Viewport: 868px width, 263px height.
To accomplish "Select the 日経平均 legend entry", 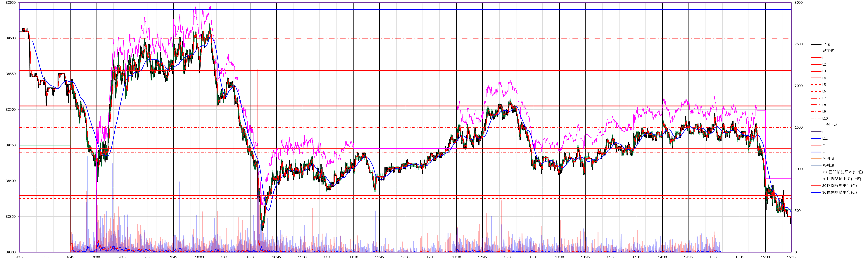I will [x=824, y=125].
